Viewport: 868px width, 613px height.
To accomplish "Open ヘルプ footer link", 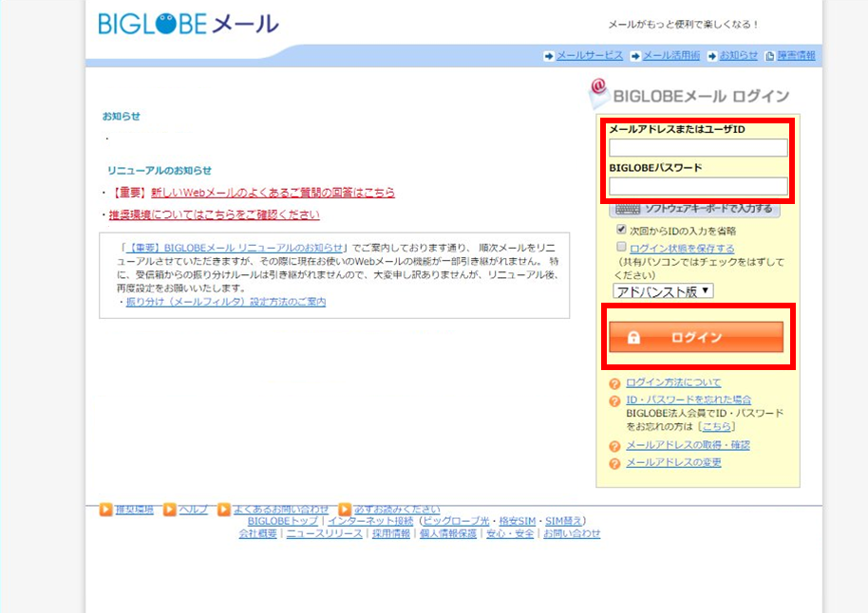I will tap(193, 510).
